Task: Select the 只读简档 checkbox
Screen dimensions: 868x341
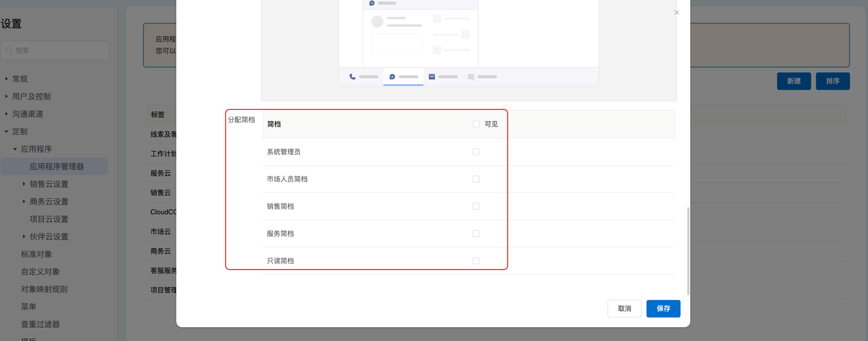Action: pos(476,261)
